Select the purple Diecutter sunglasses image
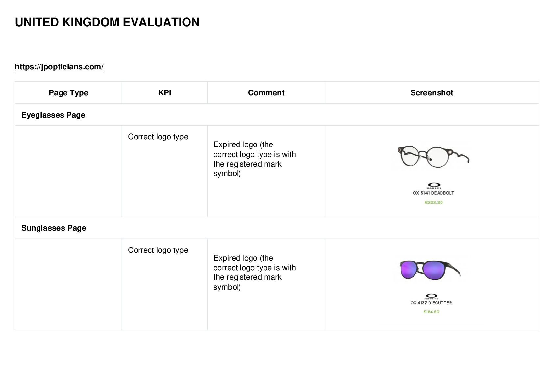Viewport: 554px width, 392px height. (430, 270)
